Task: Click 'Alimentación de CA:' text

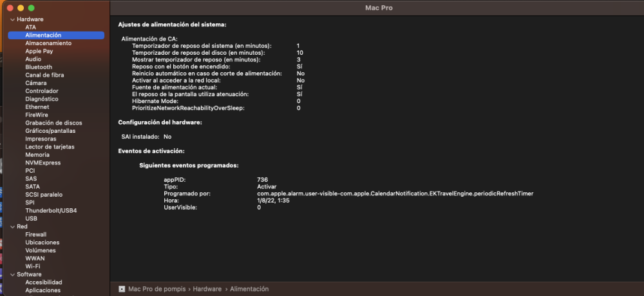Action: tap(149, 39)
